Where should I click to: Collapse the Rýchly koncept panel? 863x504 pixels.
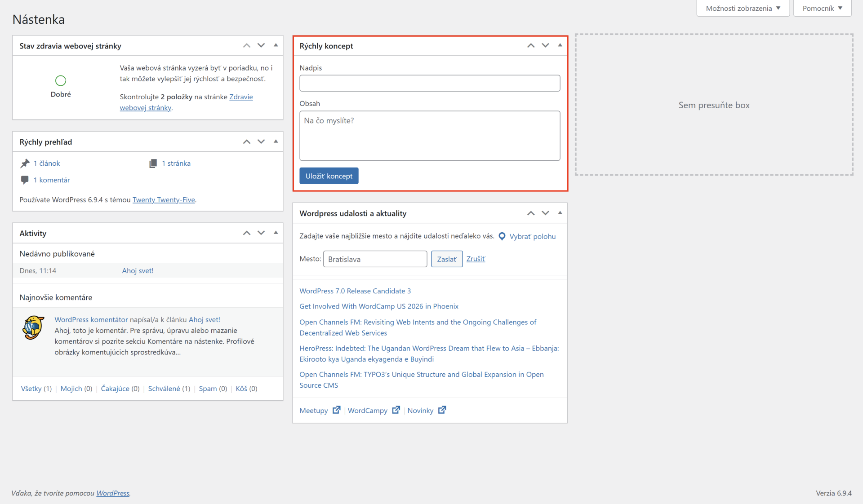pyautogui.click(x=560, y=45)
